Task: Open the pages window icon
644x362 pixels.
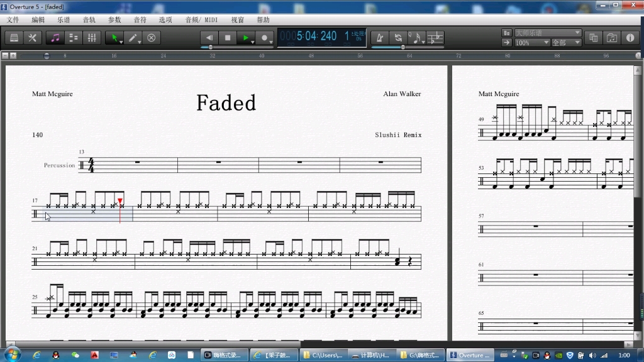Action: 594,38
